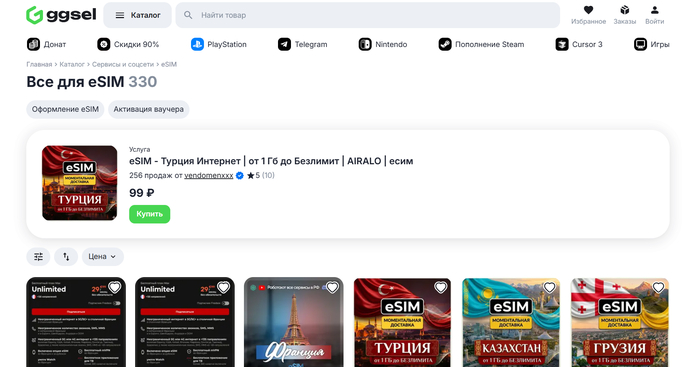Click the Все для eSIM heading
This screenshot has width=700, height=367.
click(75, 82)
